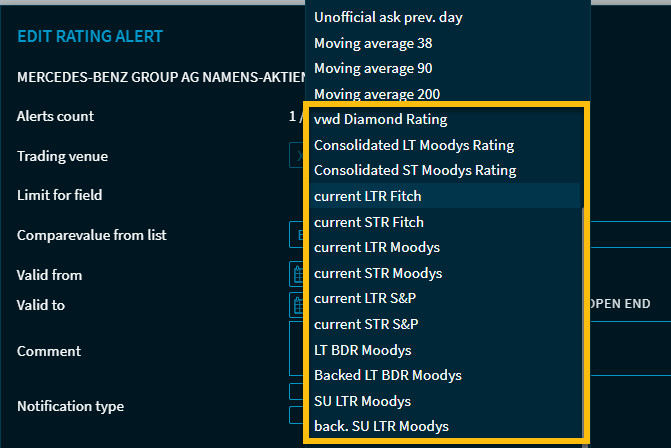
Task: Pick the highlighted current LTR Fitch item
Action: click(367, 196)
